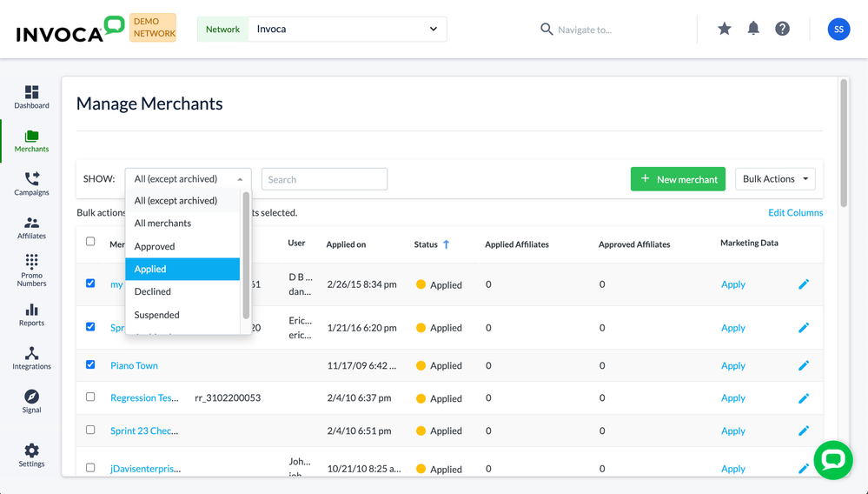Choose Approved in the filter list
868x494 pixels.
[155, 246]
